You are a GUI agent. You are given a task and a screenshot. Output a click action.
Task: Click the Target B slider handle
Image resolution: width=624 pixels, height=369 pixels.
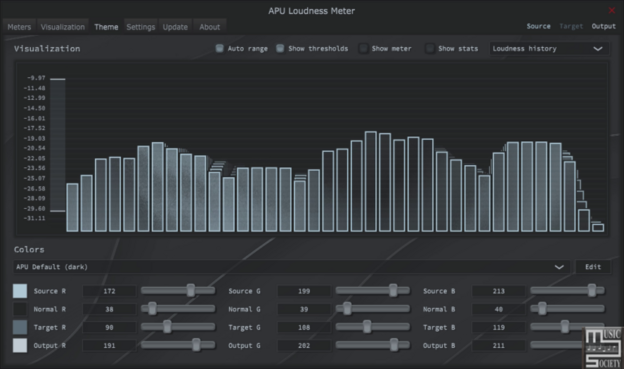[x=565, y=327]
